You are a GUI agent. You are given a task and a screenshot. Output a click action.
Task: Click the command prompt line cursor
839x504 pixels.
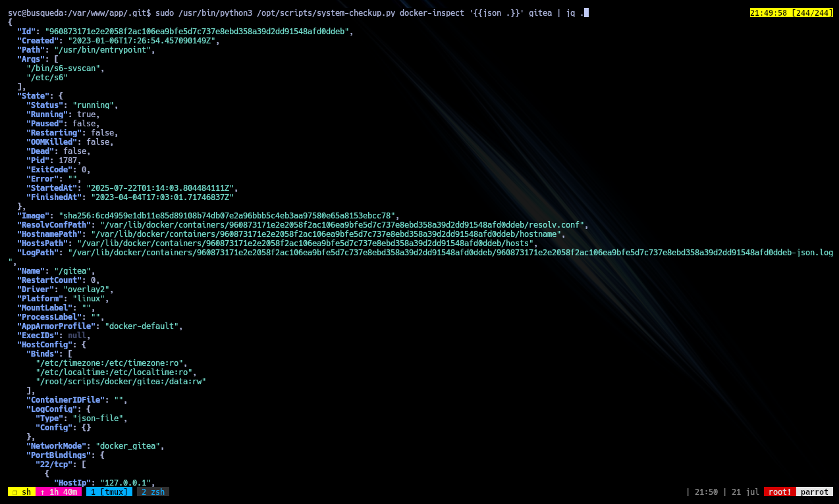click(586, 13)
